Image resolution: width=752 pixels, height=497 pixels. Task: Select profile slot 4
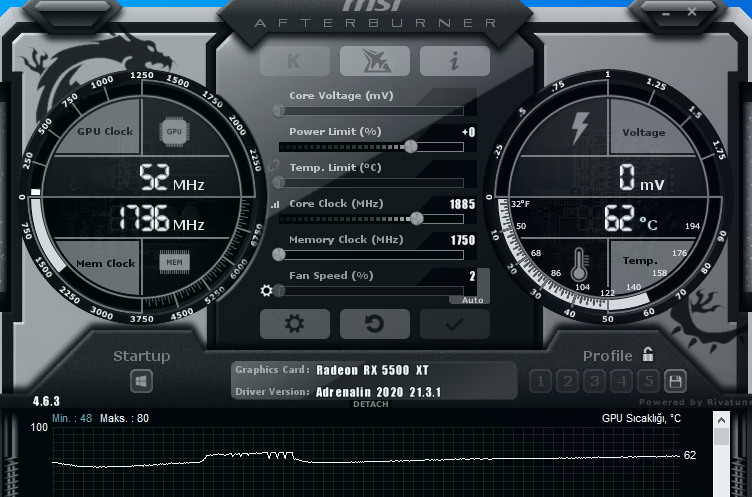click(622, 381)
